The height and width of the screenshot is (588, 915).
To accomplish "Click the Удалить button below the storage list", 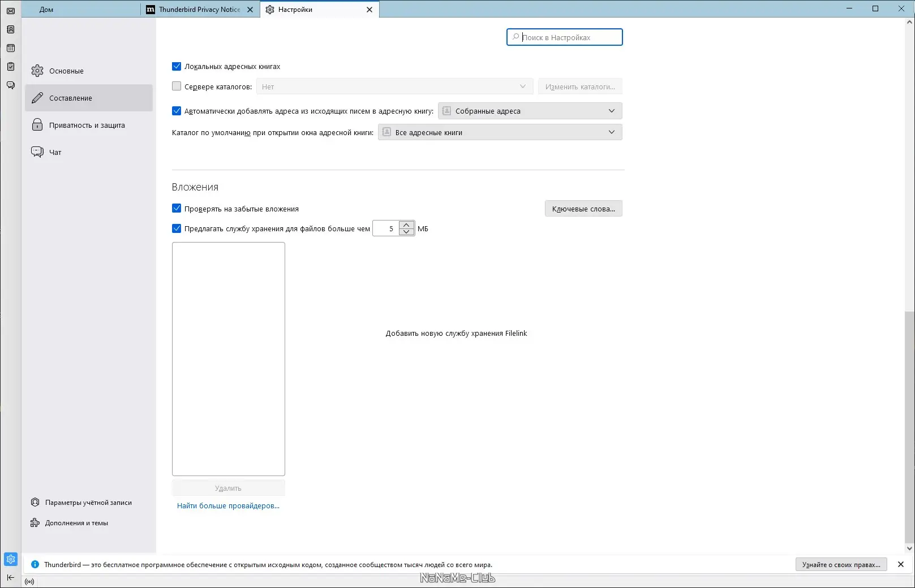I will click(229, 488).
